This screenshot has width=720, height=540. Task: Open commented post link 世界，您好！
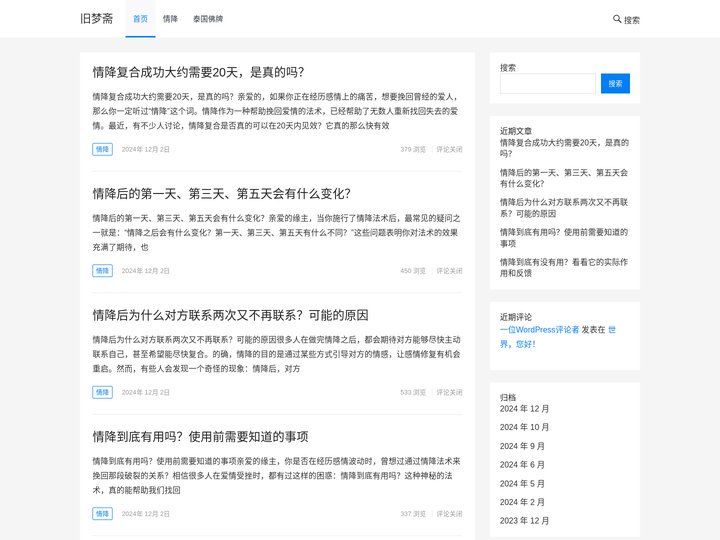tap(557, 337)
